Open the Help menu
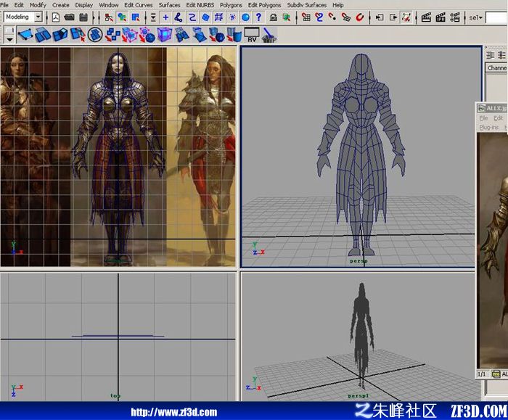The height and width of the screenshot is (420, 508). point(338,5)
